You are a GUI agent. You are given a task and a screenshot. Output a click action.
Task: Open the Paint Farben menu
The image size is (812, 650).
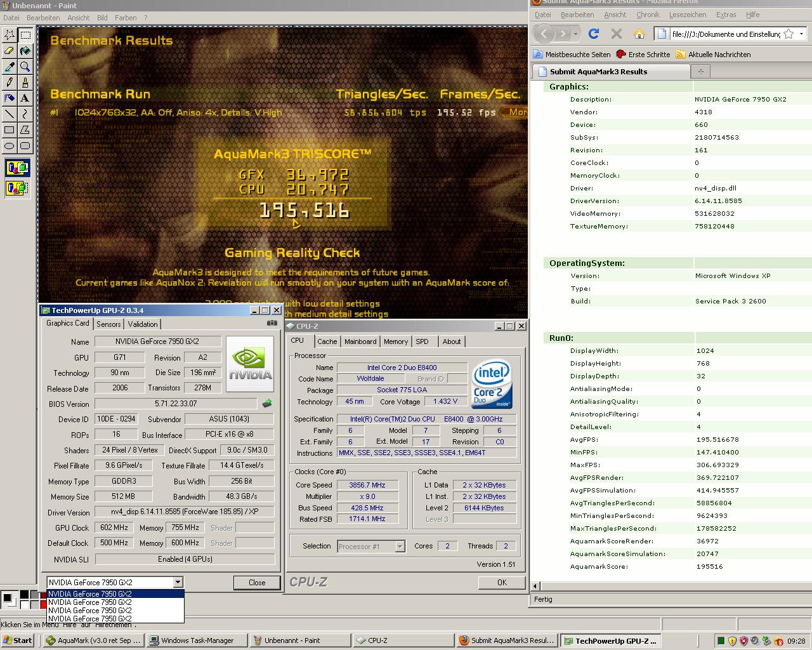[x=126, y=18]
